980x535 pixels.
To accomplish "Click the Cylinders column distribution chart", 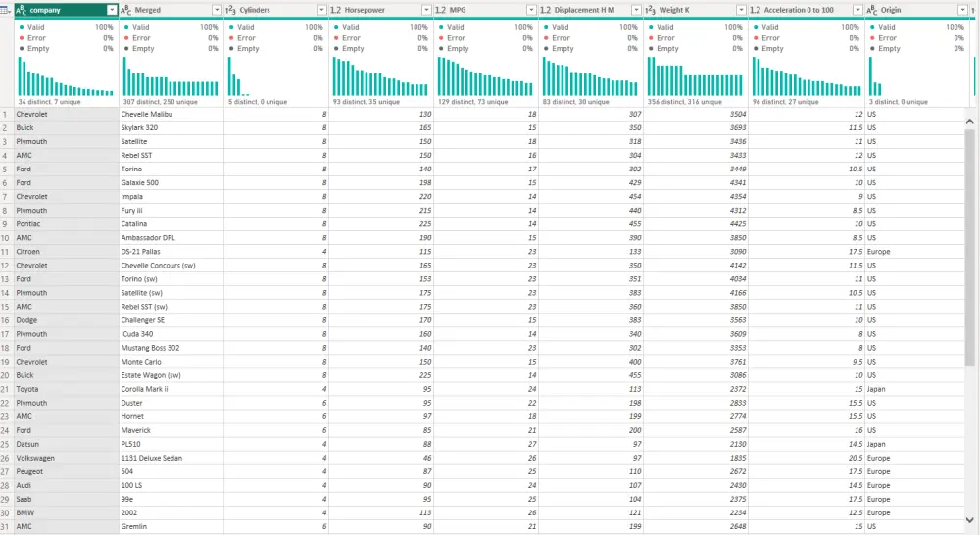I will (x=275, y=76).
